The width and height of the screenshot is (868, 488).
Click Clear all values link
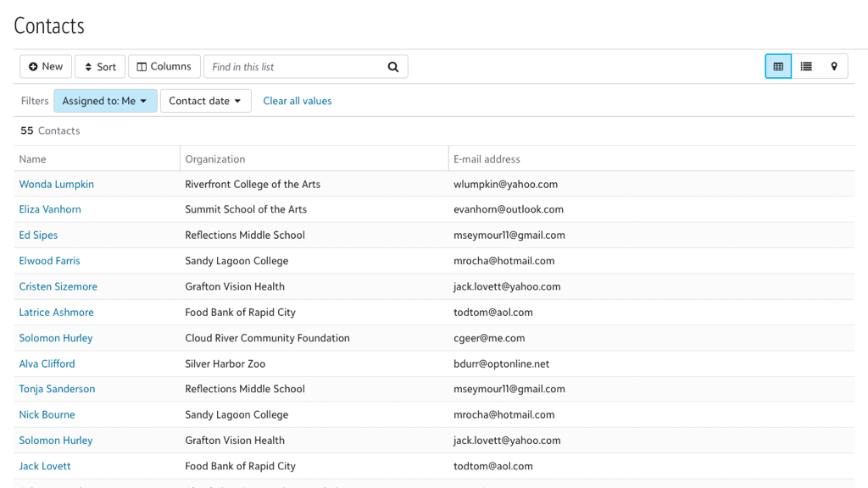[x=298, y=101]
